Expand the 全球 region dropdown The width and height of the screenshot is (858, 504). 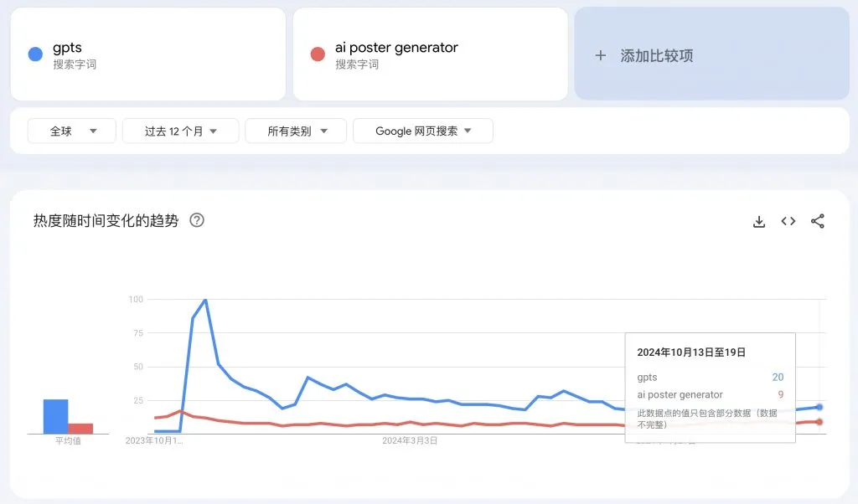[72, 131]
